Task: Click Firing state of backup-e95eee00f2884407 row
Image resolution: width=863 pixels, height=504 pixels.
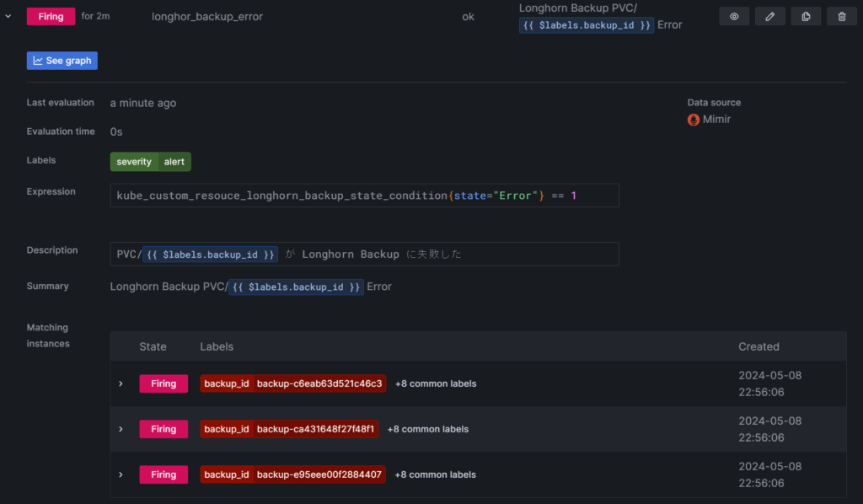Action: (163, 475)
